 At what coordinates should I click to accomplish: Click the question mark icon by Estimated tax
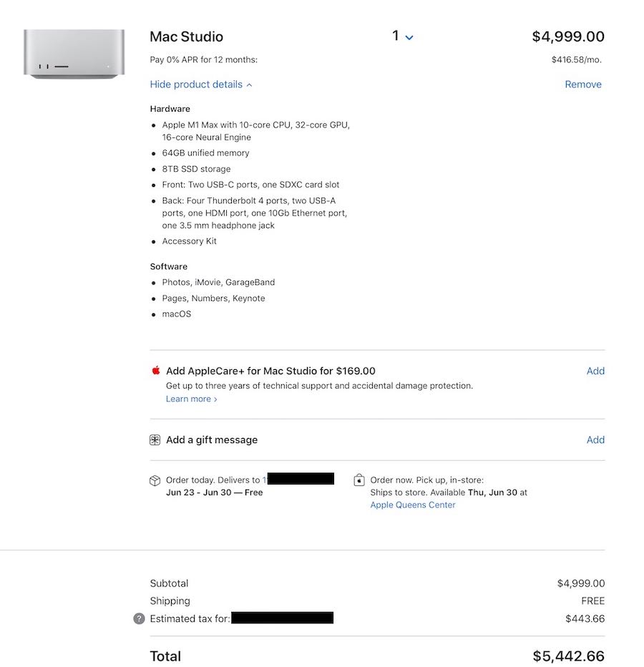pyautogui.click(x=139, y=618)
